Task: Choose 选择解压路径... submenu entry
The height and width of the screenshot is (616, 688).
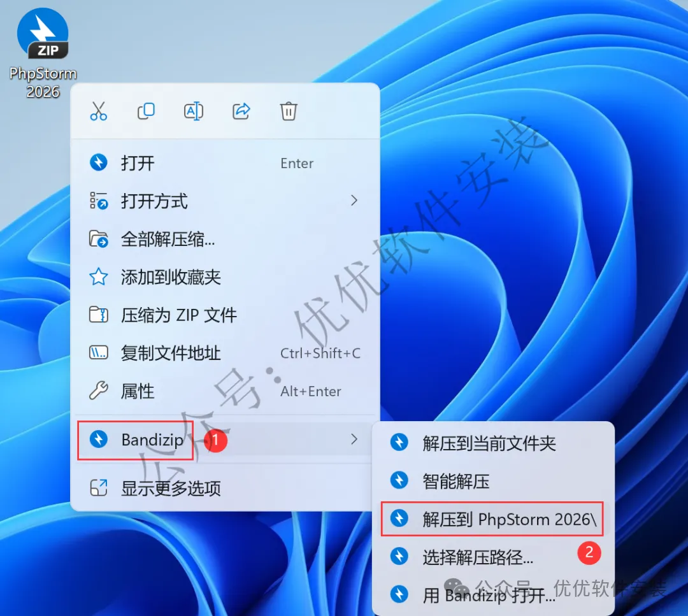Action: click(x=493, y=557)
